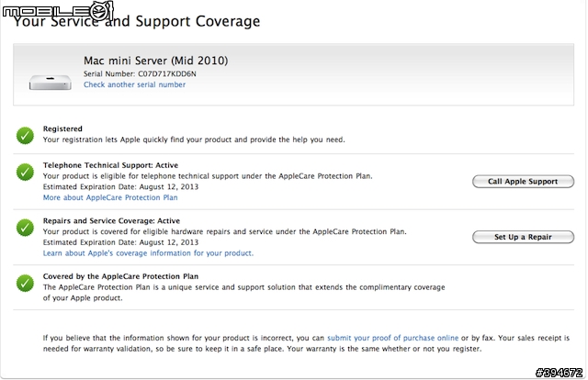
Task: Click the checkmark beside Covered by AppleCare Protection Plan
Action: (x=25, y=284)
